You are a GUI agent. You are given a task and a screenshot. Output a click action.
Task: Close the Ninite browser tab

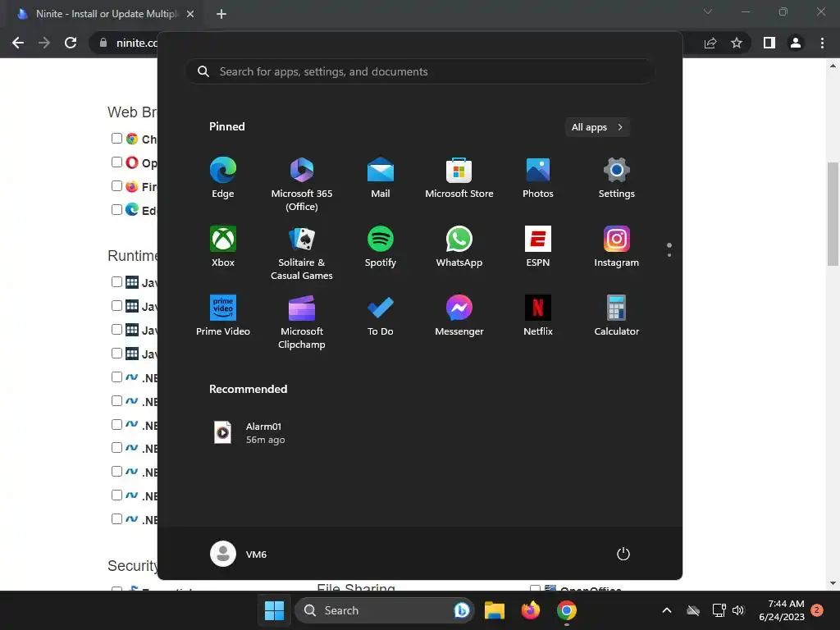(x=190, y=14)
